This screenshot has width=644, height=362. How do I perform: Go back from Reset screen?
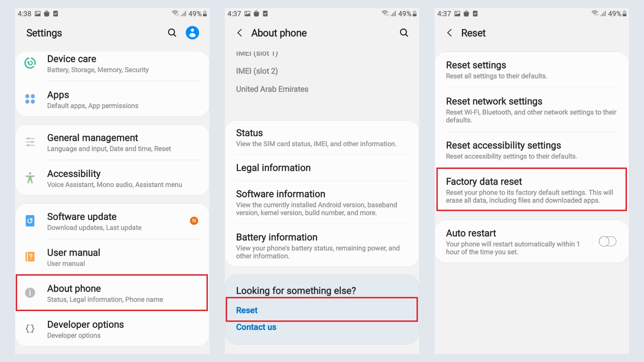449,33
